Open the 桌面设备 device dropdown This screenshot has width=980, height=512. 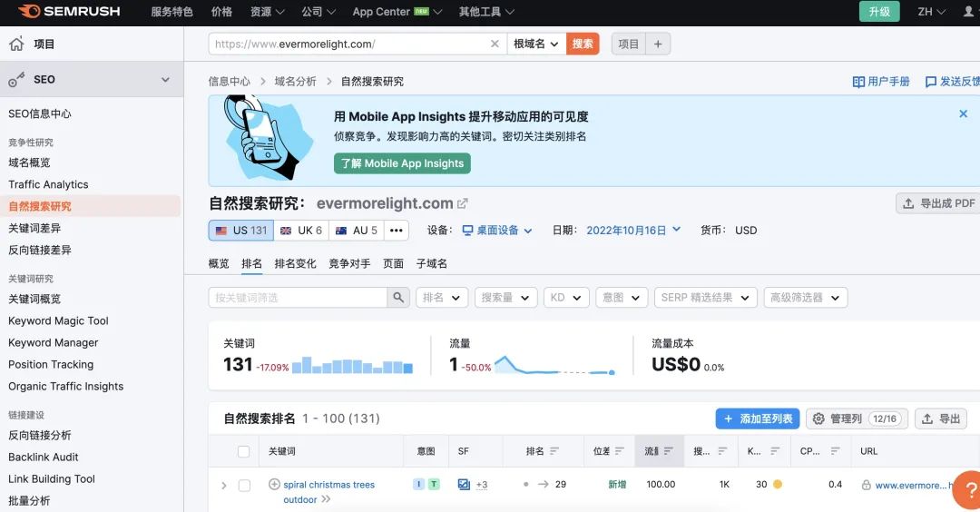pos(497,230)
